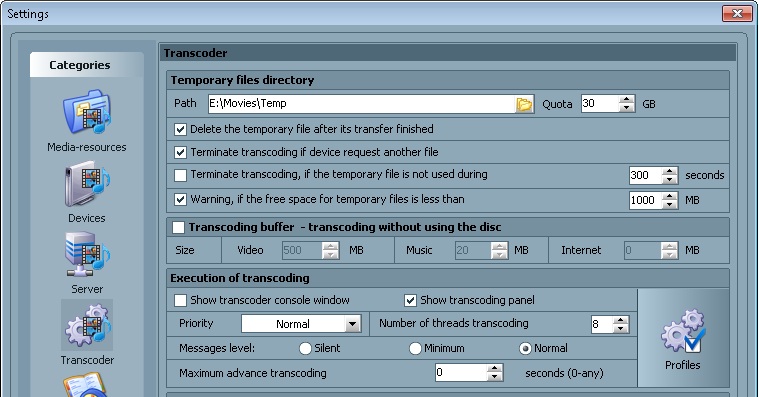Decrease free space warning MB
Screen dimensions: 759x397
click(669, 204)
